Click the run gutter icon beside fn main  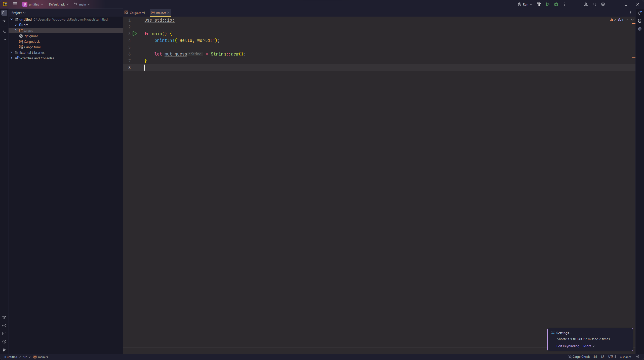coord(135,34)
